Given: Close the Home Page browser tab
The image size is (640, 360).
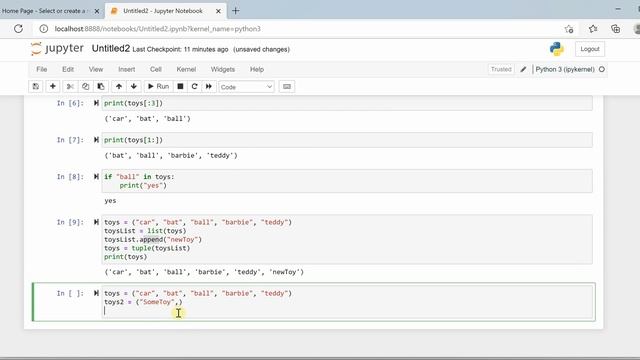Looking at the screenshot, I should (x=97, y=11).
